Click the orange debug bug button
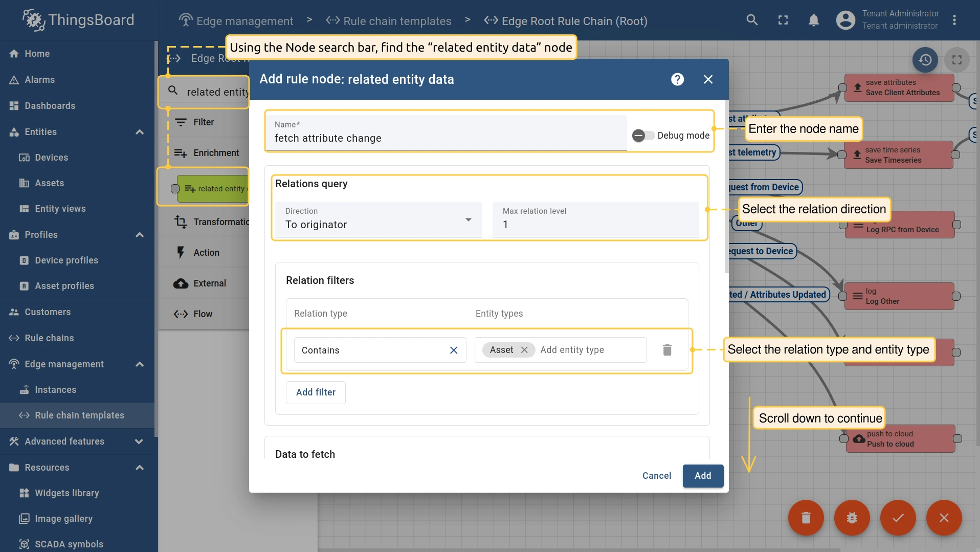This screenshot has height=552, width=980. coord(852,518)
